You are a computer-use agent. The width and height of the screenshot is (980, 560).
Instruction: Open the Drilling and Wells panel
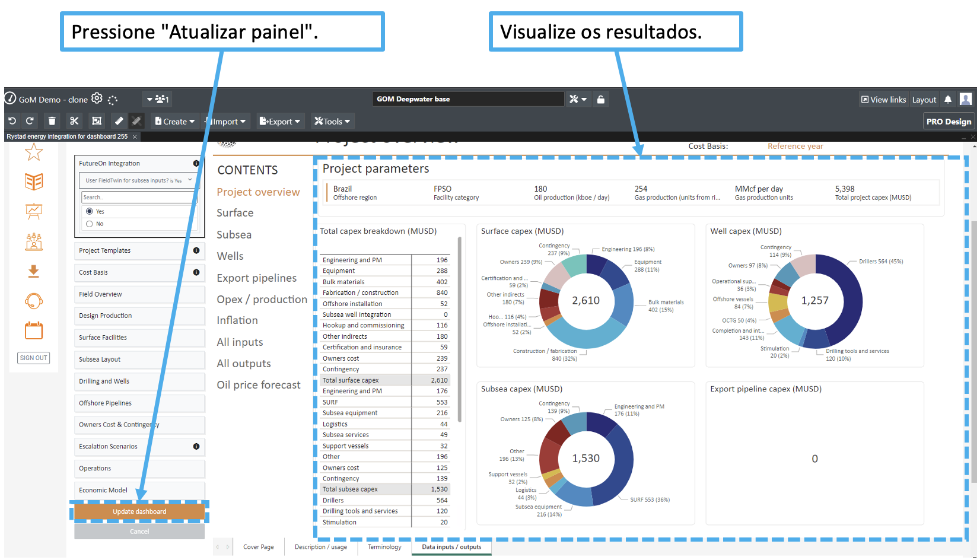[139, 381]
